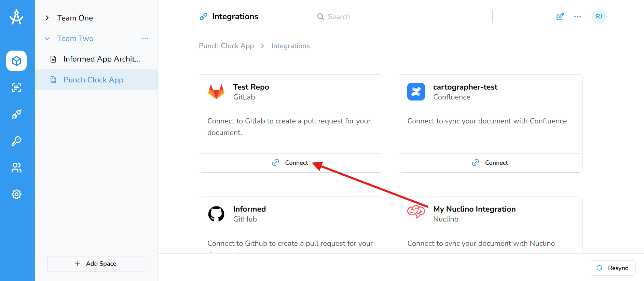The width and height of the screenshot is (644, 281).
Task: Click the document icon of Informed App Archit...
Action: tap(53, 59)
